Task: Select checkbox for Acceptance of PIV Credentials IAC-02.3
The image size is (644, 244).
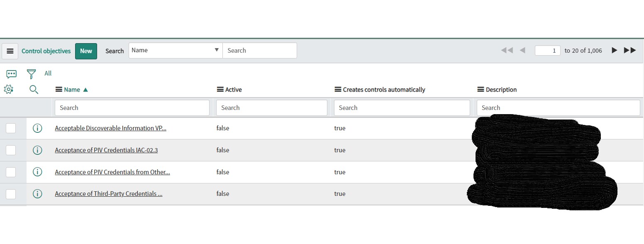Action: [x=10, y=150]
